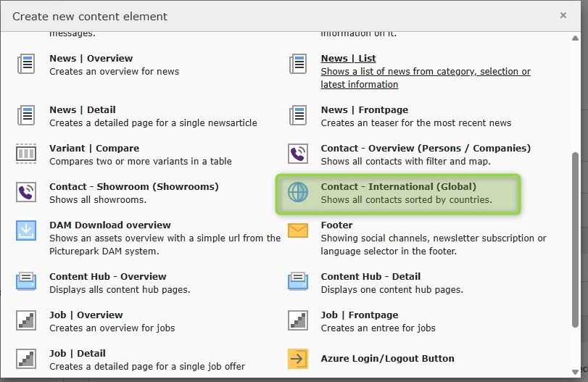The width and height of the screenshot is (588, 382).
Task: Select the Variant Compare columns icon
Action: click(26, 154)
